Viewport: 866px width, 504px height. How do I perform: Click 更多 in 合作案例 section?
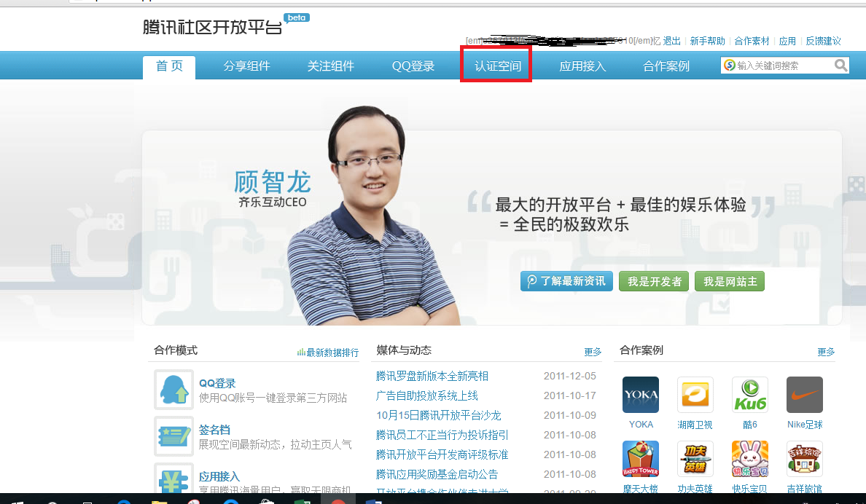point(826,352)
